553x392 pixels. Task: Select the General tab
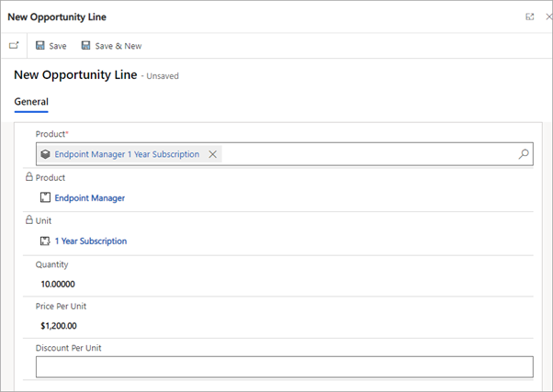coord(31,102)
